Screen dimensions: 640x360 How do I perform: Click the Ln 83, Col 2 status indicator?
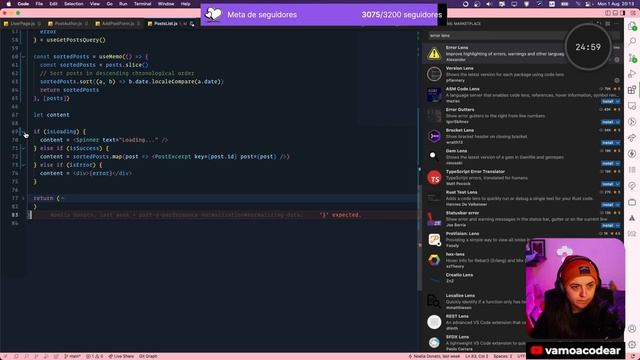click(476, 356)
